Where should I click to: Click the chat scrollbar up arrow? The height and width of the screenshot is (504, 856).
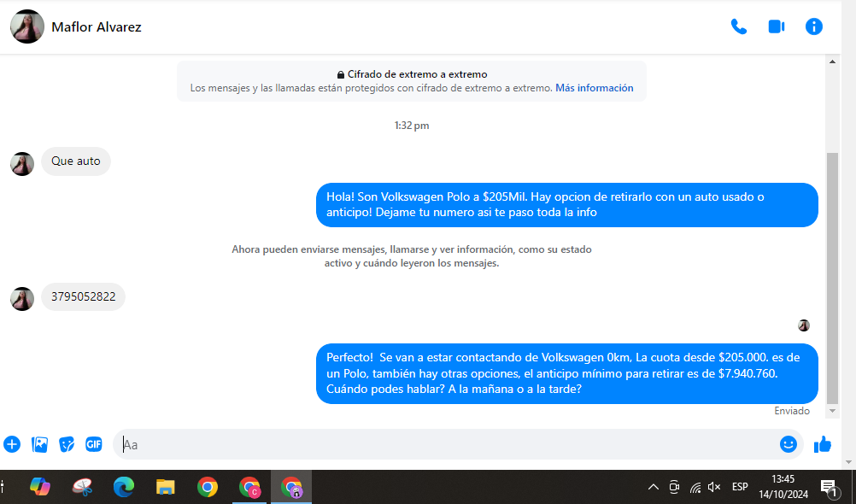click(834, 61)
